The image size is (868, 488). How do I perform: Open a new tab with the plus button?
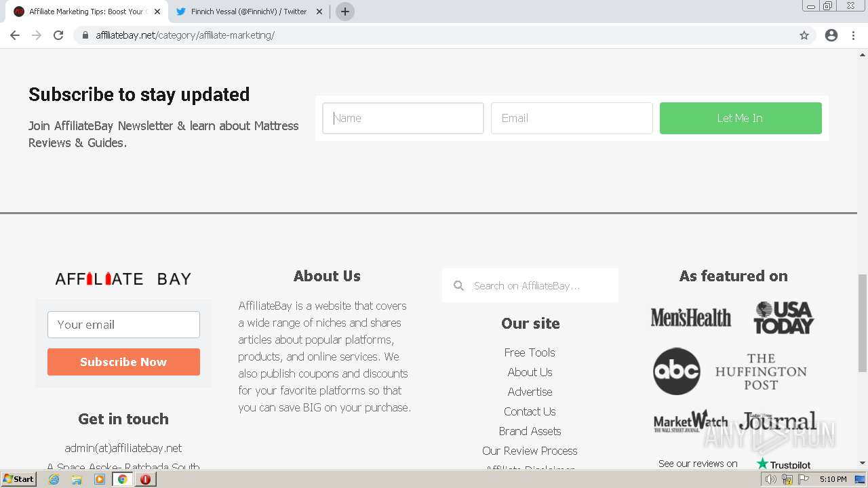(345, 12)
